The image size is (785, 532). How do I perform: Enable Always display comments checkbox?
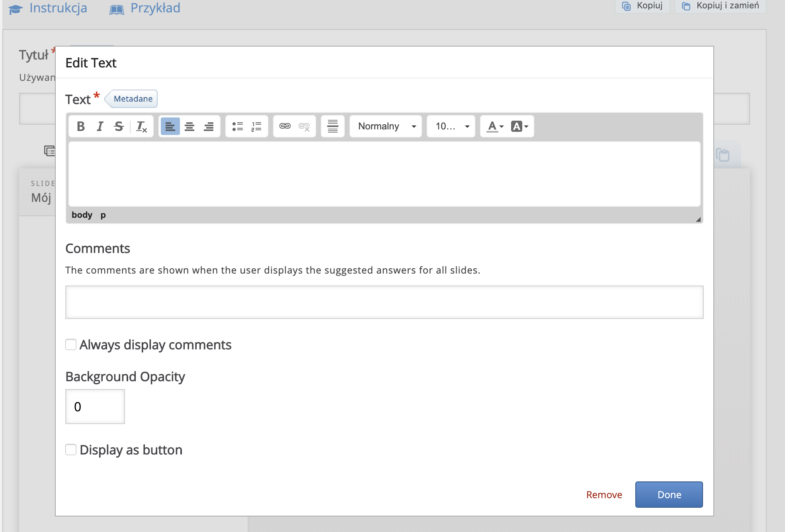[71, 344]
